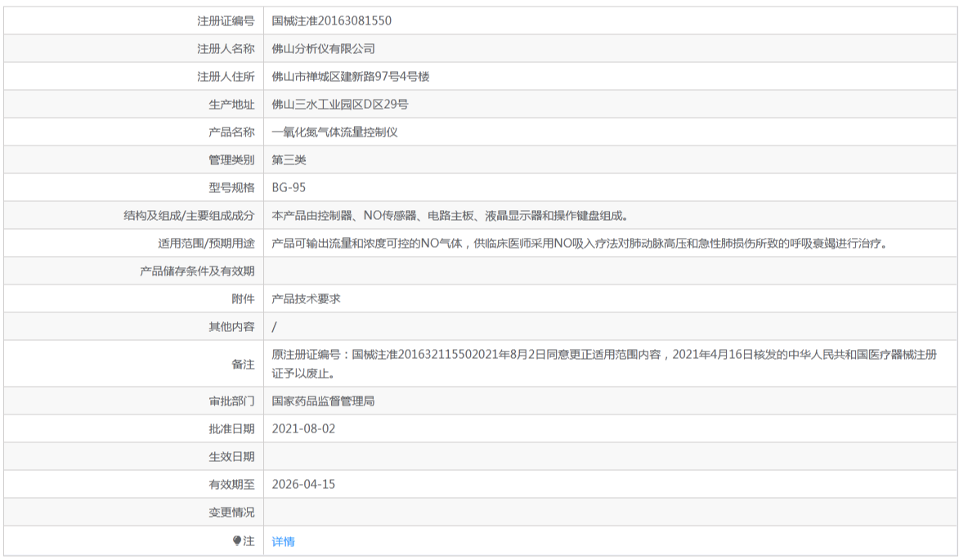The height and width of the screenshot is (560, 959).
Task: Click the 产品储存条件及有效期 row label
Action: tap(197, 271)
